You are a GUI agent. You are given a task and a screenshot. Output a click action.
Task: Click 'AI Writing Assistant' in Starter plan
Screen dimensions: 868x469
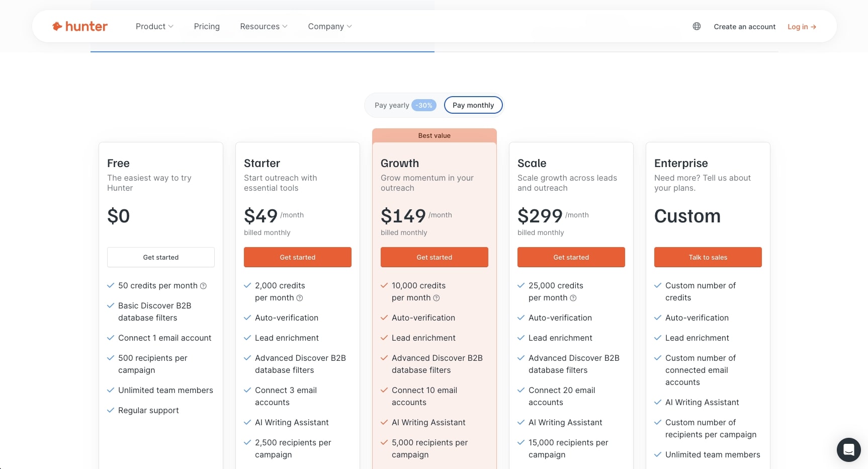coord(292,422)
